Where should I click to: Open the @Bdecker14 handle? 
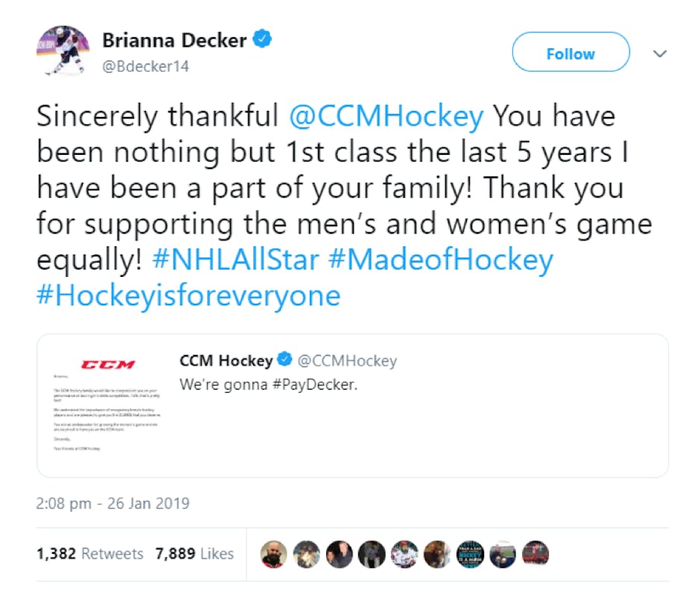click(x=145, y=66)
